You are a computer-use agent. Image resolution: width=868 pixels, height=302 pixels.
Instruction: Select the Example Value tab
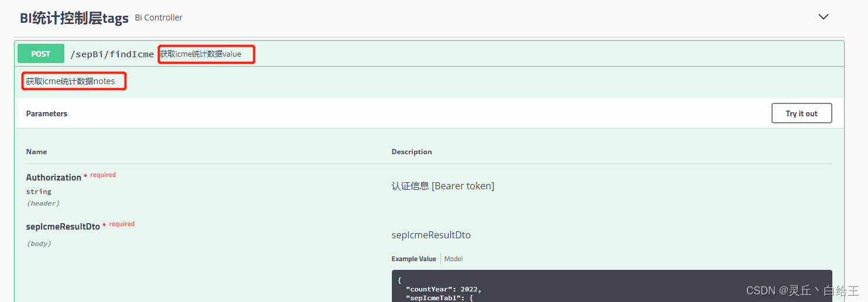[x=414, y=259]
